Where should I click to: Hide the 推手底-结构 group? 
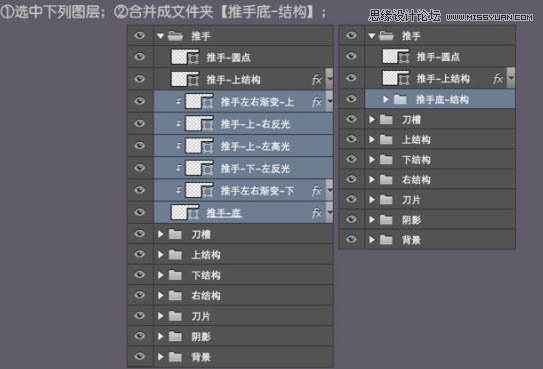tap(351, 99)
